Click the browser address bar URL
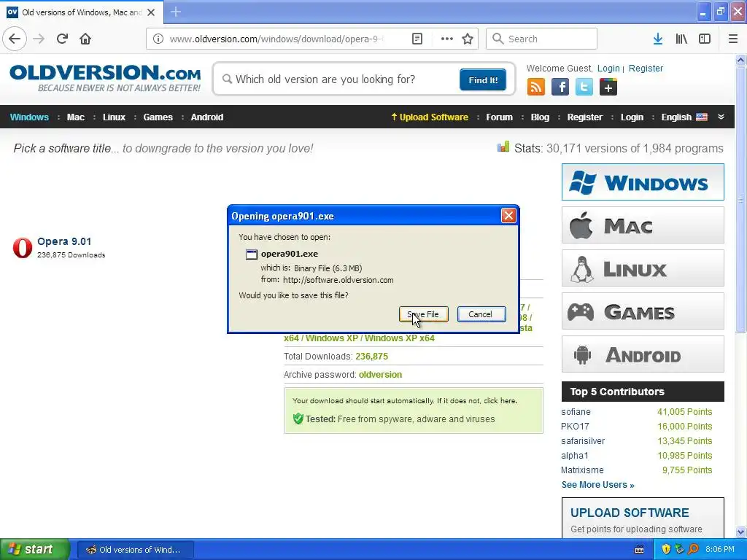This screenshot has width=747, height=560. (276, 39)
